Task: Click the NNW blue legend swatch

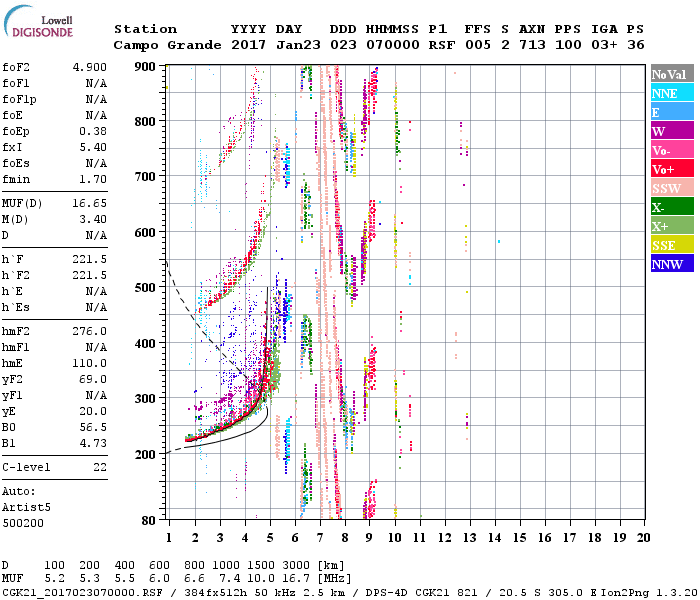Action: pos(671,264)
